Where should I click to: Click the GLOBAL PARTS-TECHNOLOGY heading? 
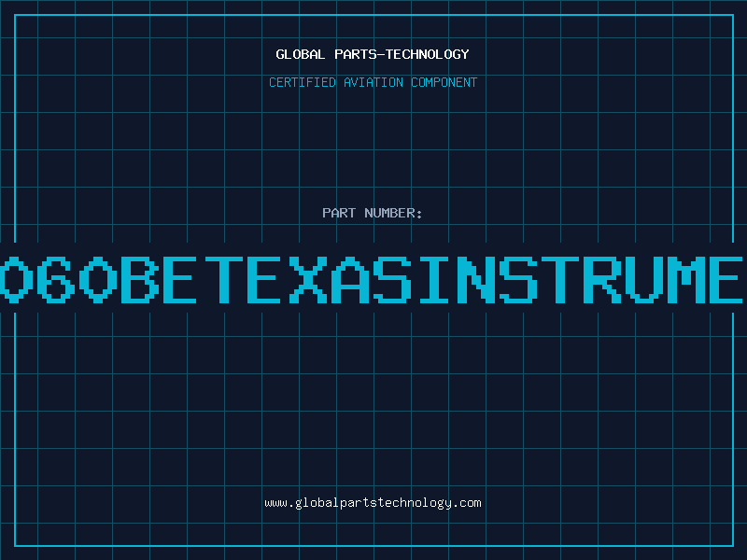pos(373,54)
